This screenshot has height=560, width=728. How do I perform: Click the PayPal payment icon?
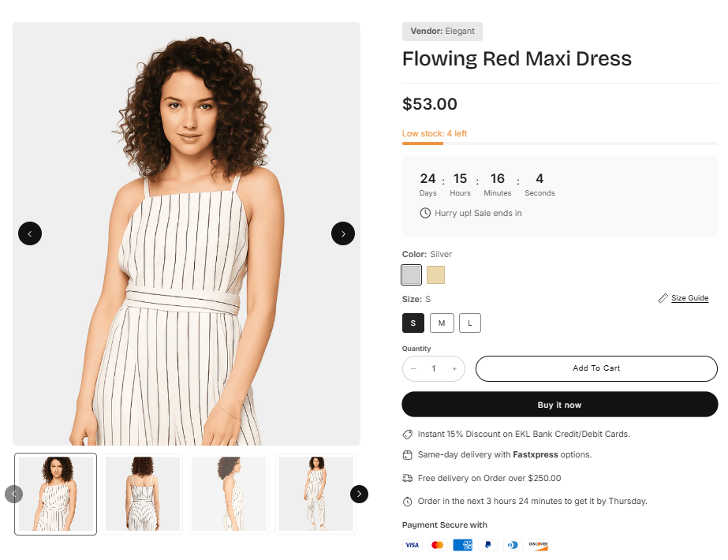point(488,545)
